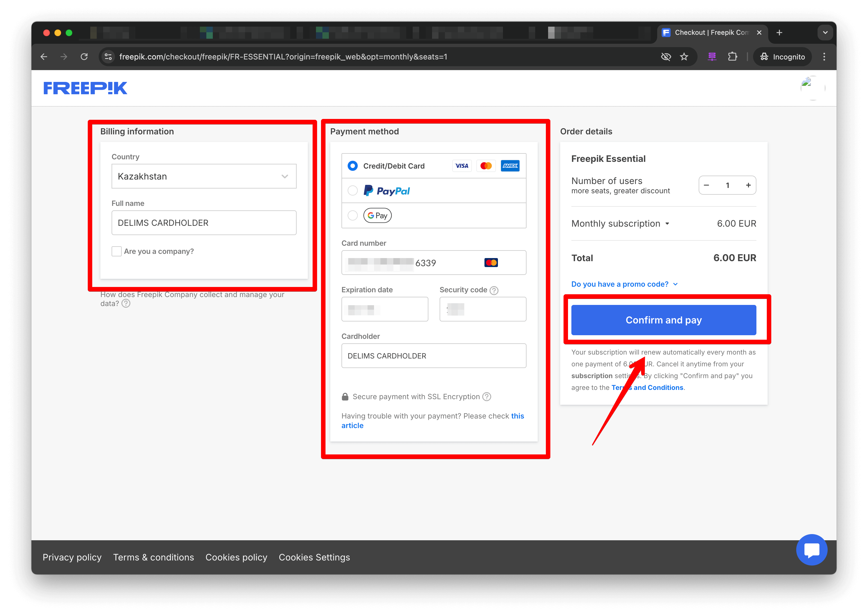Image resolution: width=868 pixels, height=616 pixels.
Task: Click the PayPal logo
Action: click(387, 190)
